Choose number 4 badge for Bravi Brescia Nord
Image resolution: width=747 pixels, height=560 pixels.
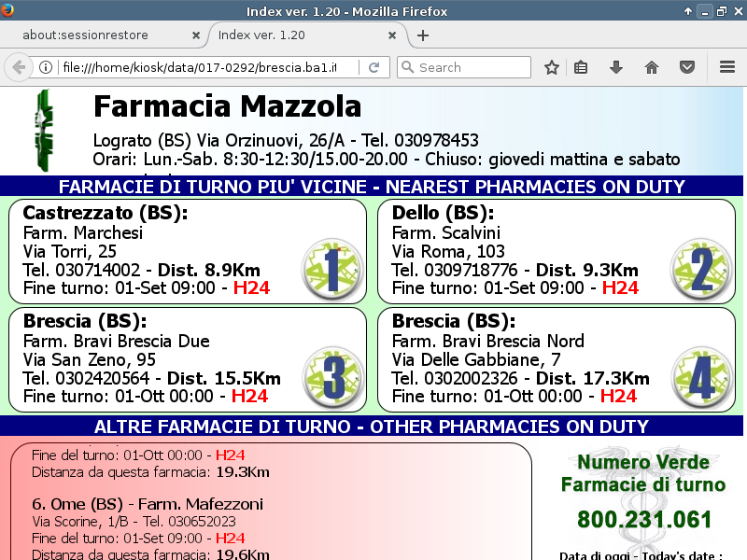[700, 375]
